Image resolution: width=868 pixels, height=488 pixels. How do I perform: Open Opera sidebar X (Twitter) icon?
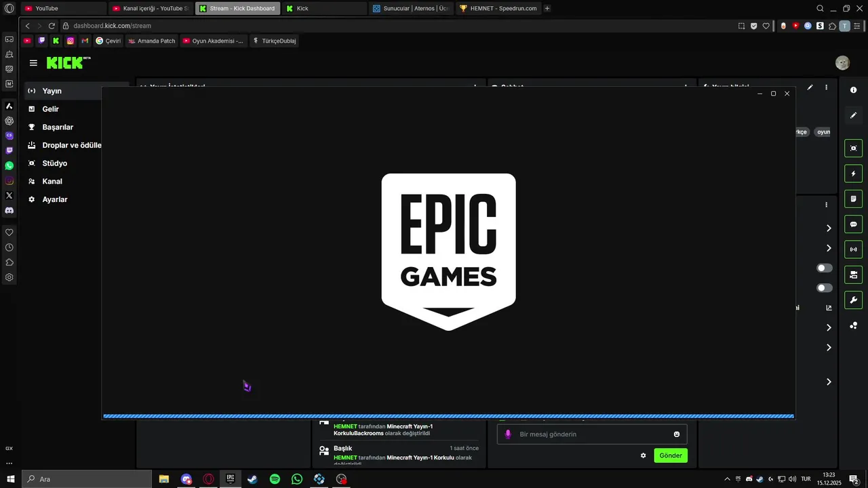coord(9,195)
